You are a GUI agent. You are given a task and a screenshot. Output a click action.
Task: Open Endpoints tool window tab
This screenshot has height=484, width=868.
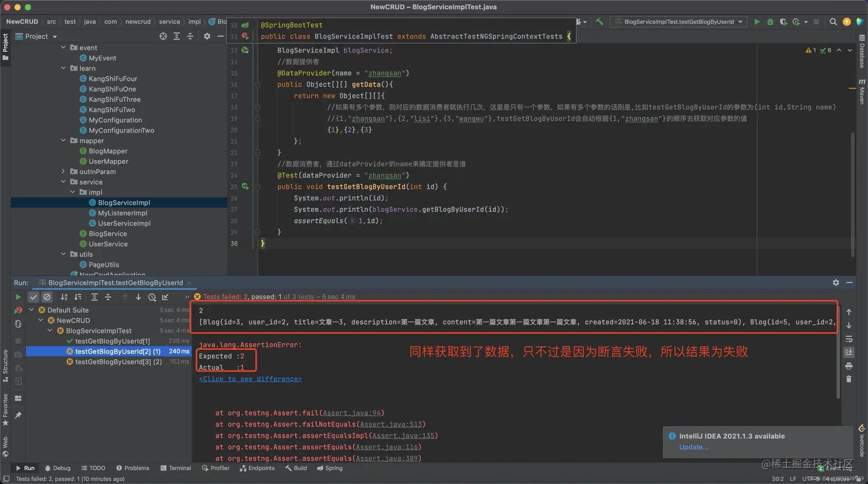click(257, 468)
